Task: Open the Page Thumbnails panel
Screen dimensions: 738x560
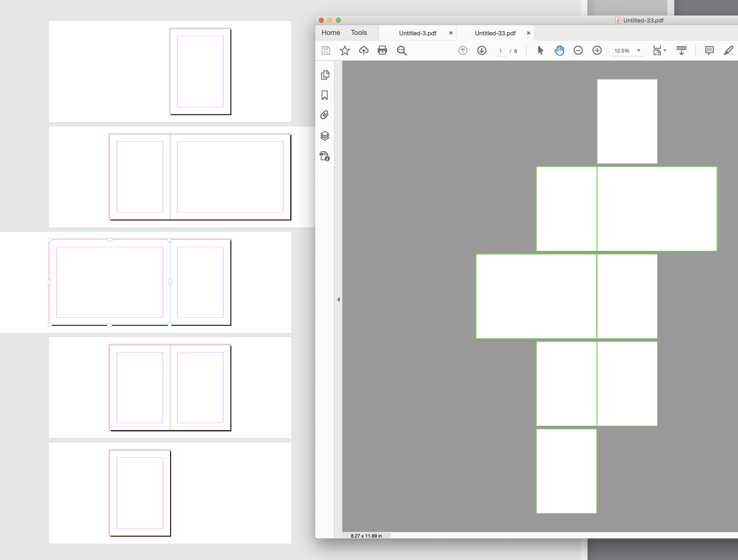Action: tap(325, 75)
